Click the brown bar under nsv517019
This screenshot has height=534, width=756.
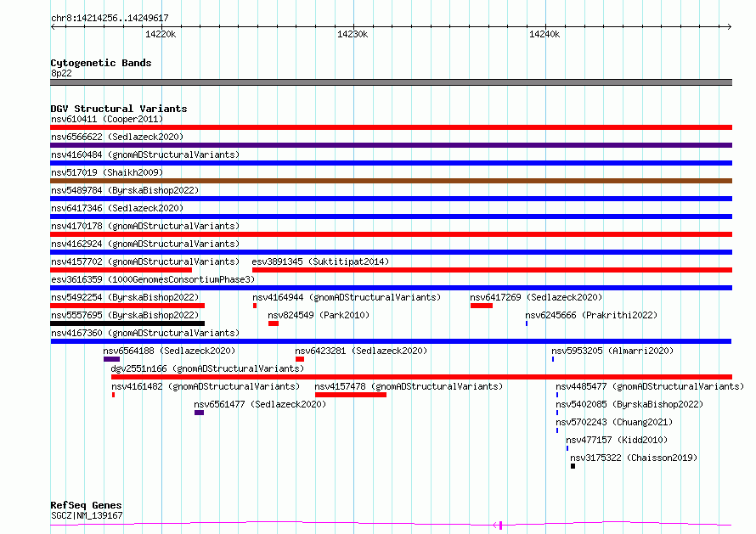click(x=391, y=181)
